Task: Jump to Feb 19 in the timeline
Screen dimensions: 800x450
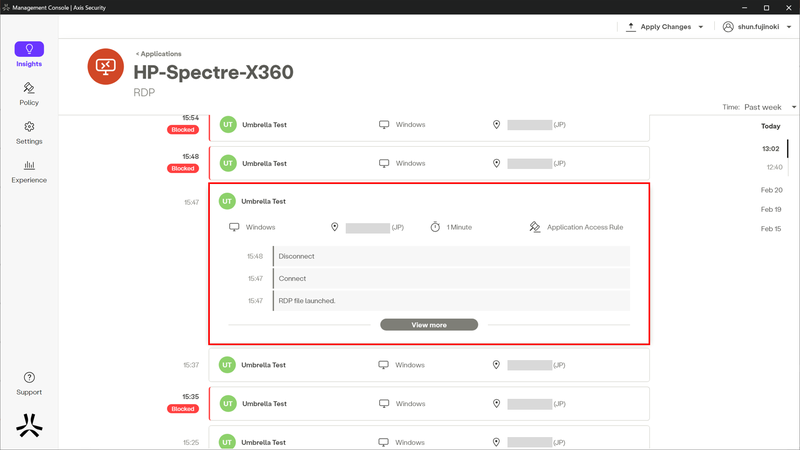Action: coord(771,209)
